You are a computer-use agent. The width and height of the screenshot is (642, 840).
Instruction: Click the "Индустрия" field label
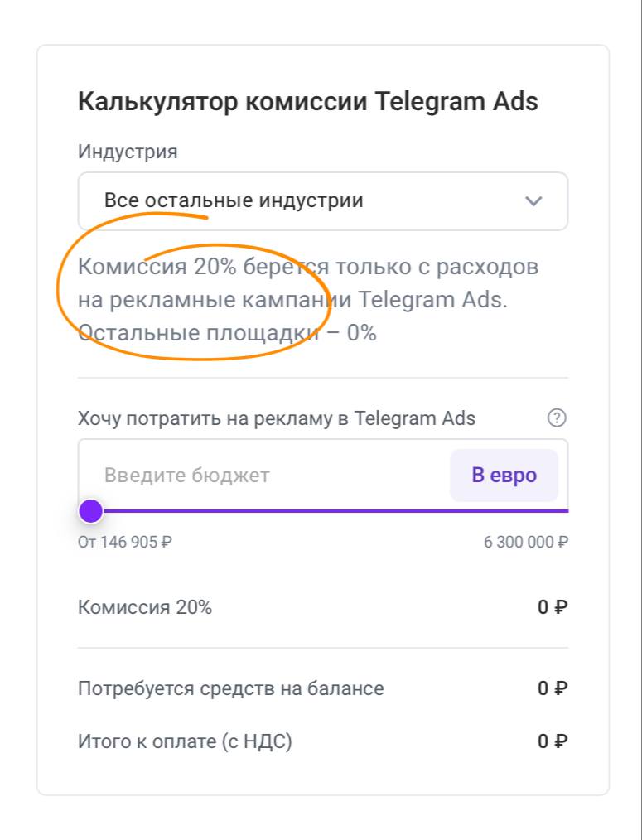click(x=128, y=152)
